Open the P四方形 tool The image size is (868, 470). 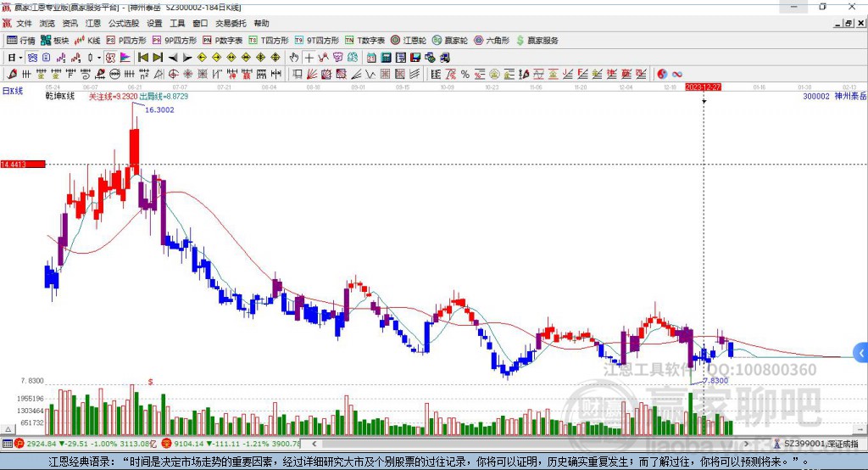tap(126, 41)
